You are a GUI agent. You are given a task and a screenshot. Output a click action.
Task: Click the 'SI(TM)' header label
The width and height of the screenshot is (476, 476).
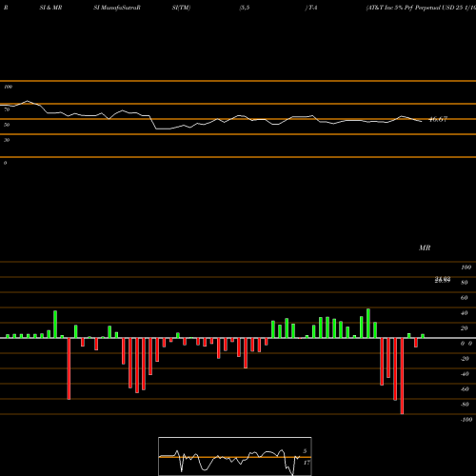[x=181, y=8]
